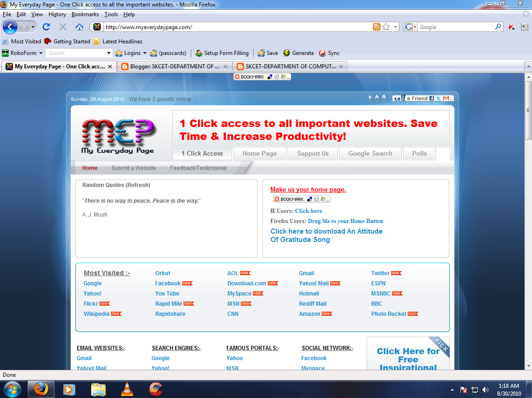Open the list all tabs dropdown

point(528,66)
